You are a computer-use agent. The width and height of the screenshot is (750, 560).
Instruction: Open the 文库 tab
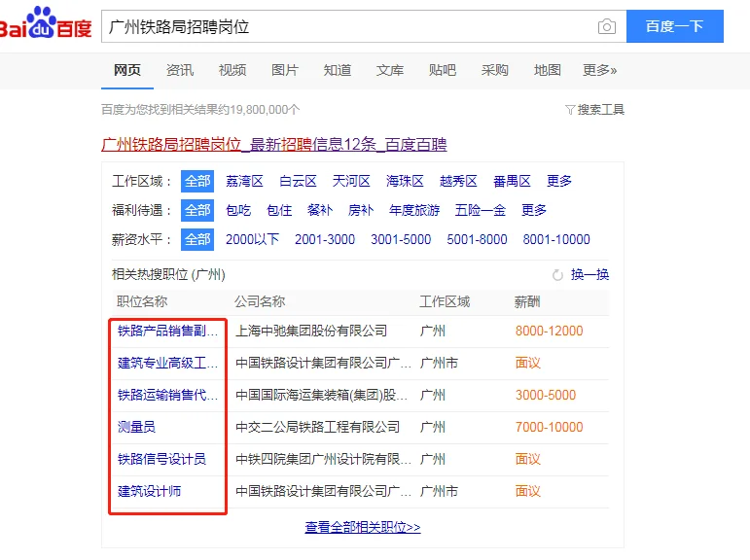click(390, 70)
